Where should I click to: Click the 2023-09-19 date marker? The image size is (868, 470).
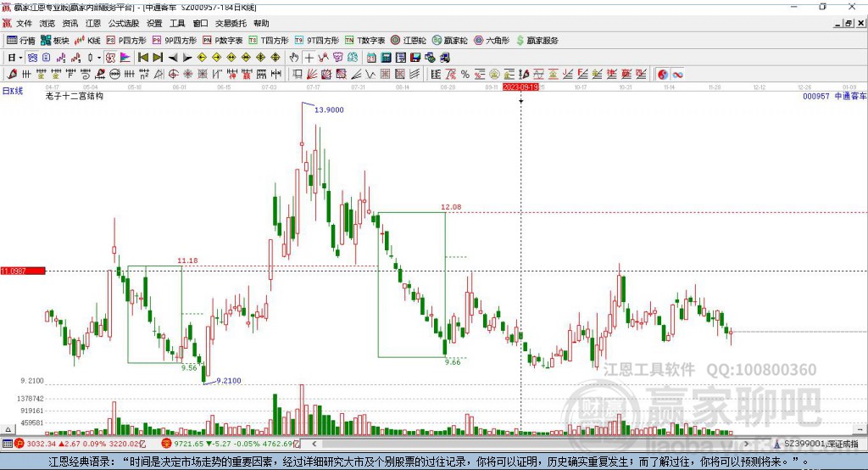[521, 87]
